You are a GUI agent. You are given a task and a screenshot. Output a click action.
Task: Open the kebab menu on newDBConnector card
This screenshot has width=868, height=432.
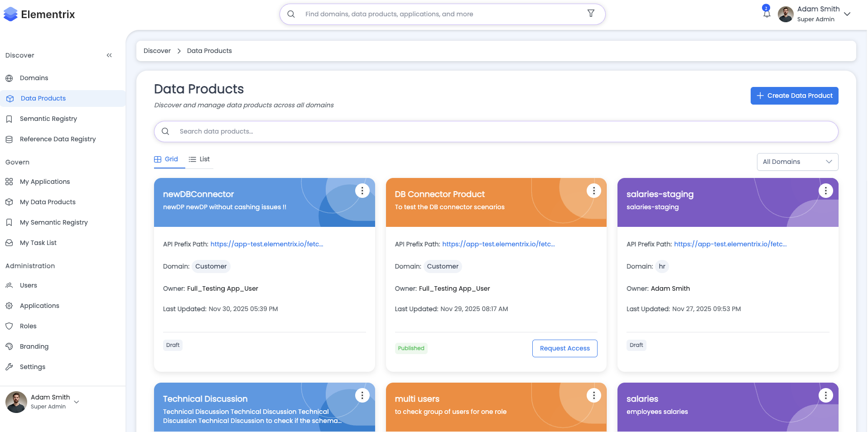(x=362, y=191)
